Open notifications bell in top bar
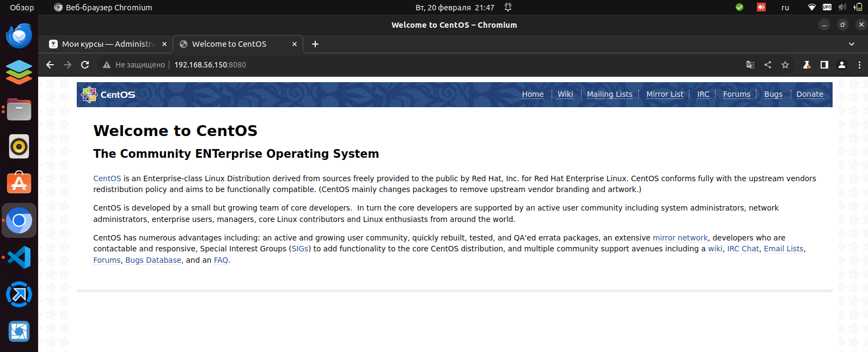 click(x=508, y=7)
